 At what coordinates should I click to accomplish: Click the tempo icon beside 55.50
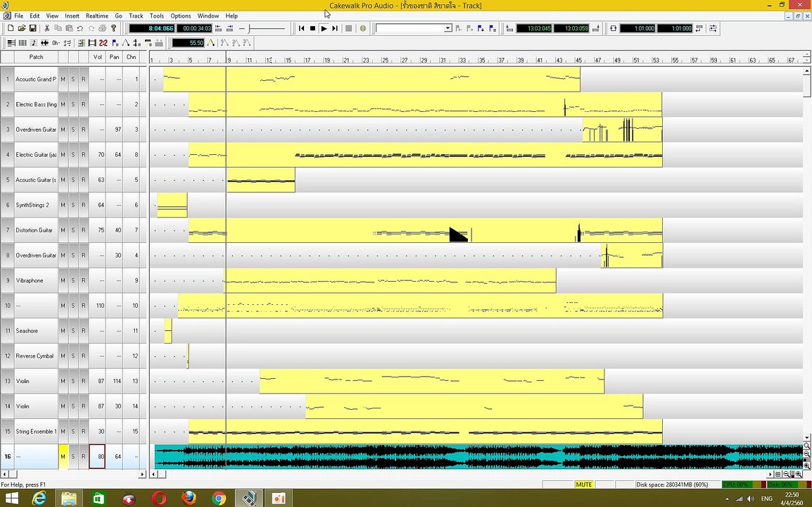pyautogui.click(x=211, y=43)
